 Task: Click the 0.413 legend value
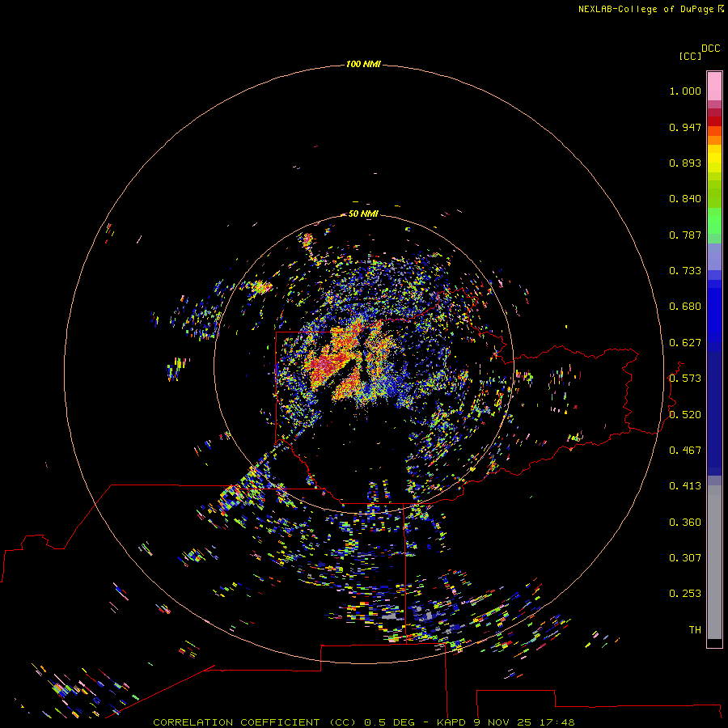coord(685,486)
